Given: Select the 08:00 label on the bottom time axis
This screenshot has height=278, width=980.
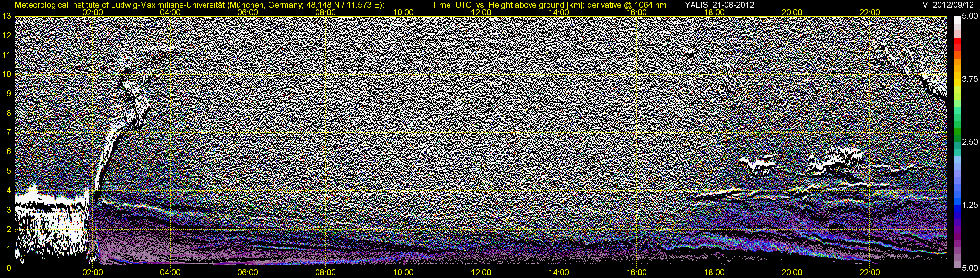Looking at the screenshot, I should 326,273.
